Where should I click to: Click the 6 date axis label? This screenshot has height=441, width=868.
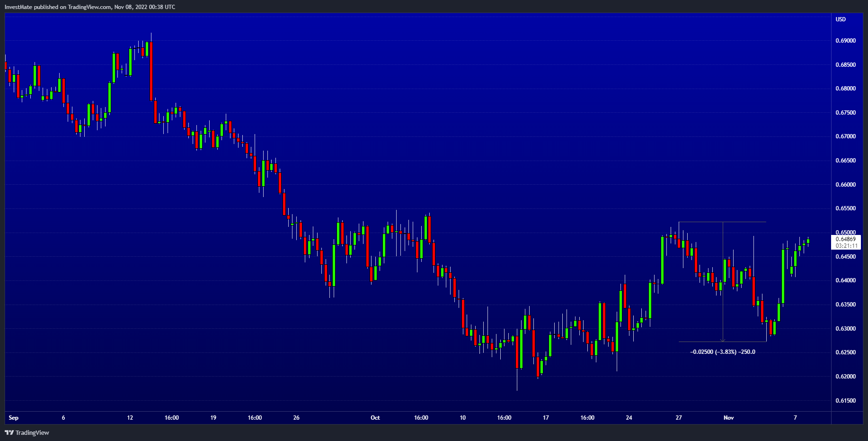[63, 418]
